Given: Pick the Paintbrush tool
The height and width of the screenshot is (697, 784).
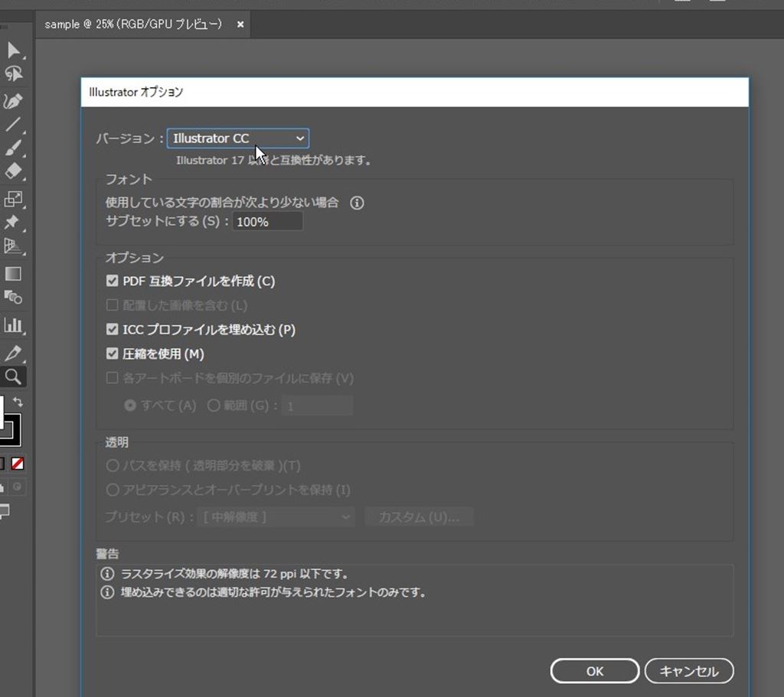Looking at the screenshot, I should pos(12,148).
